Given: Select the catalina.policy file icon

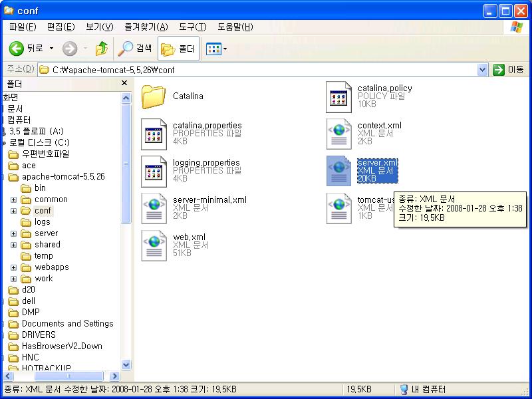Looking at the screenshot, I should click(x=338, y=97).
